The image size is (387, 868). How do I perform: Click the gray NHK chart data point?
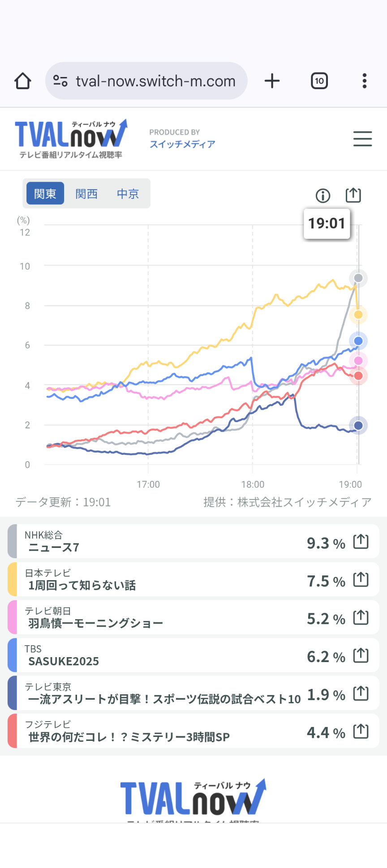pos(358,278)
